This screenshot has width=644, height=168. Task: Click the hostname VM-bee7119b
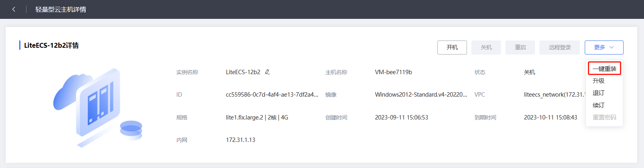[393, 72]
